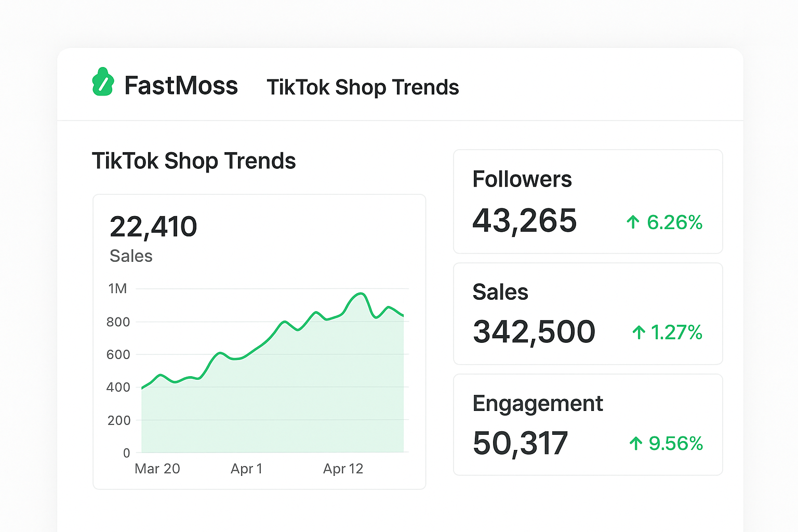Screen dimensions: 798x532
Task: Click the green FastMoss logo icon
Action: click(103, 83)
